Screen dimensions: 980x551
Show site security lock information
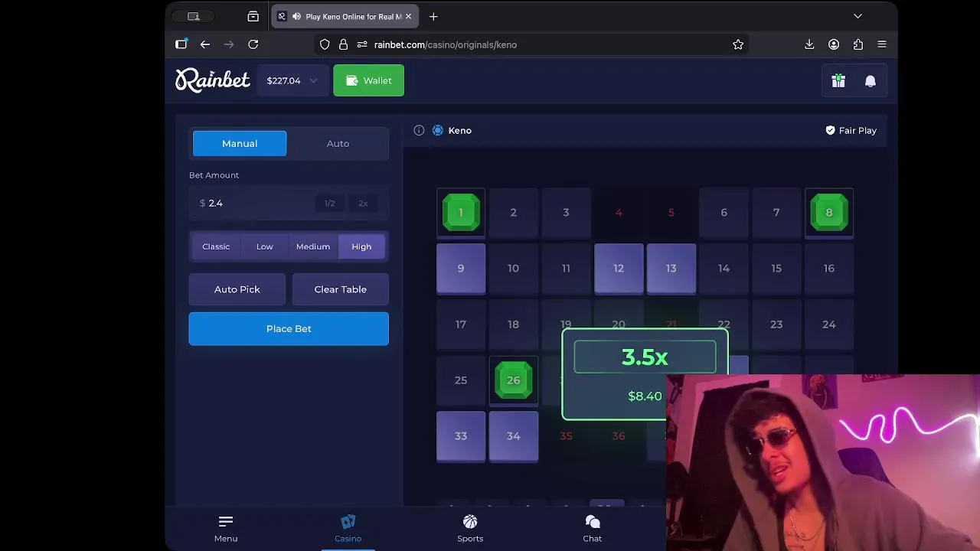click(x=343, y=44)
